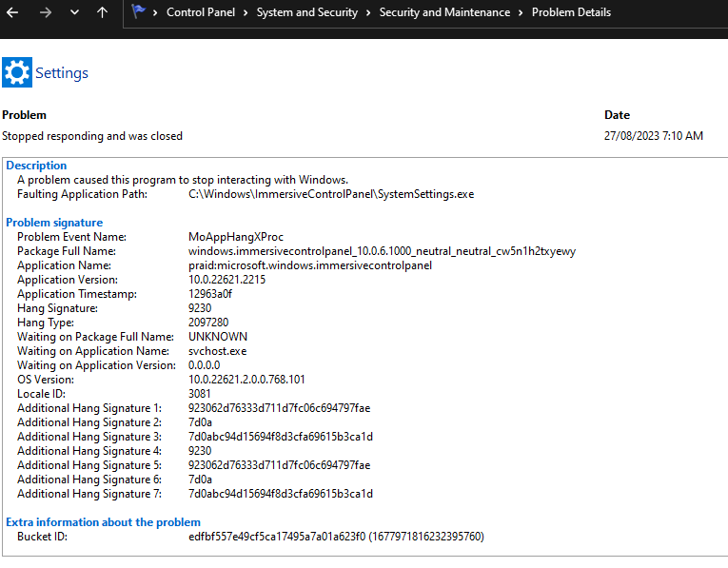The width and height of the screenshot is (728, 568).
Task: Select Additional Hang Signature 1 value
Action: [x=279, y=408]
